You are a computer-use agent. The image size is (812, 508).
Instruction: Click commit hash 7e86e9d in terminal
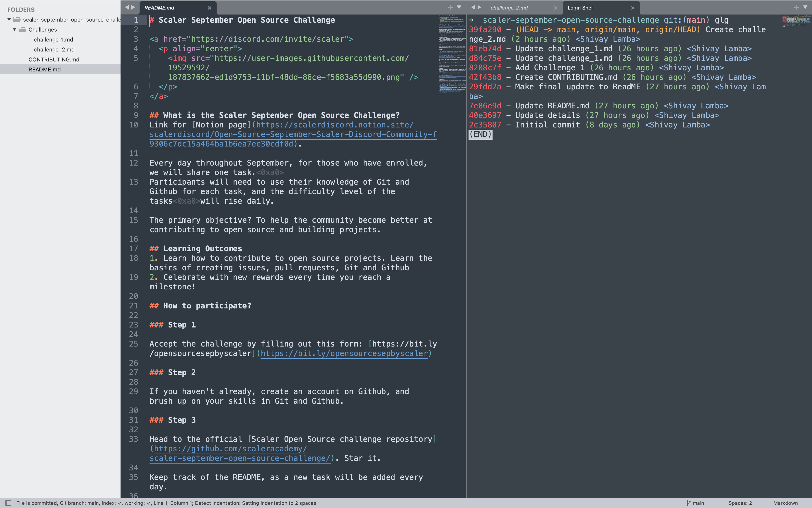[x=485, y=106]
